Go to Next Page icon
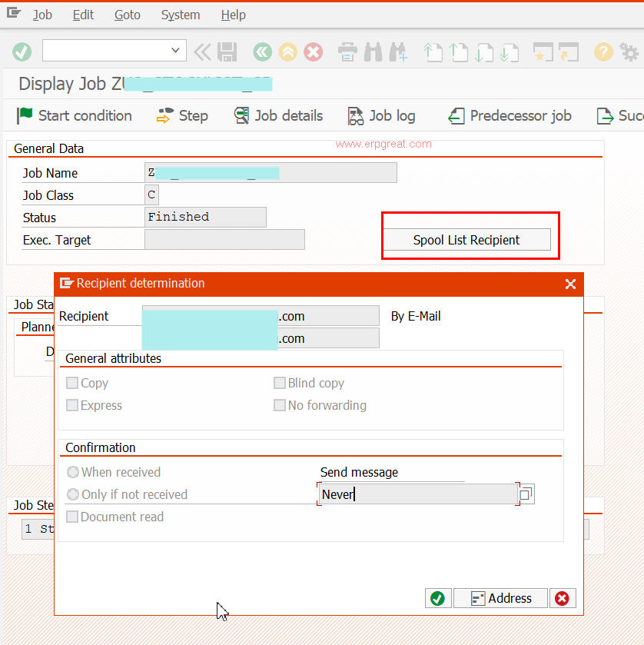 484,52
